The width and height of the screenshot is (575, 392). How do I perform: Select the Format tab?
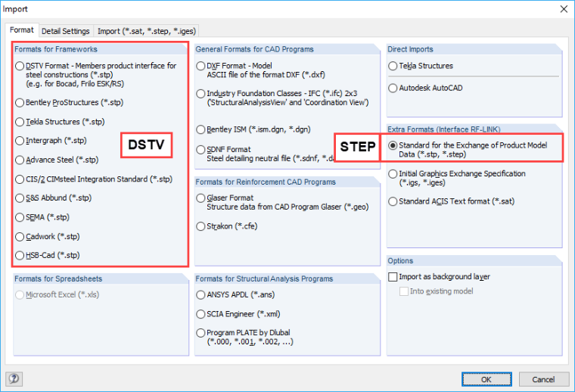(22, 30)
